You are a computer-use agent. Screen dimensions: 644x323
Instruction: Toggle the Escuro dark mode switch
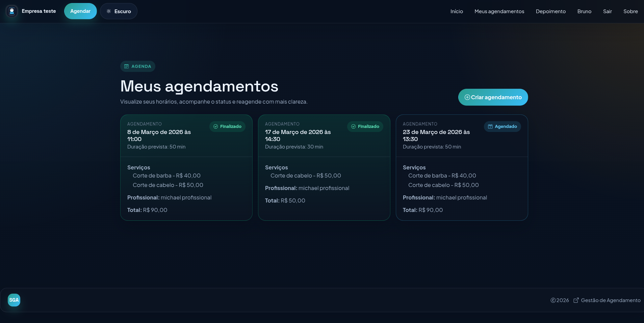point(119,11)
